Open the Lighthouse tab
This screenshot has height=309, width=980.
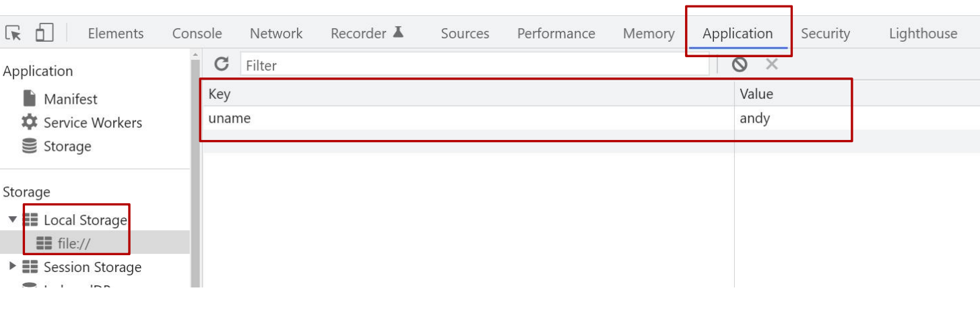coord(922,34)
